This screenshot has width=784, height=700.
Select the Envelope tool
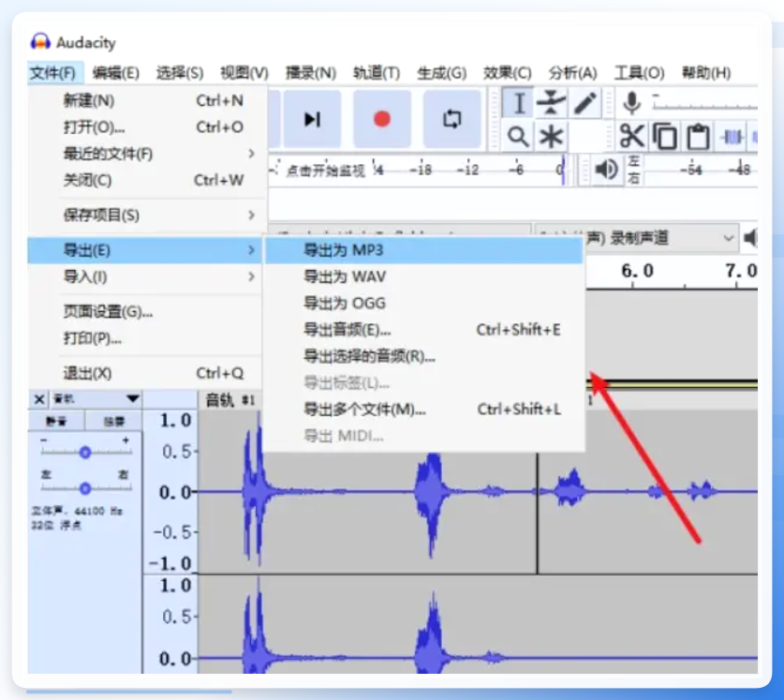(x=551, y=104)
